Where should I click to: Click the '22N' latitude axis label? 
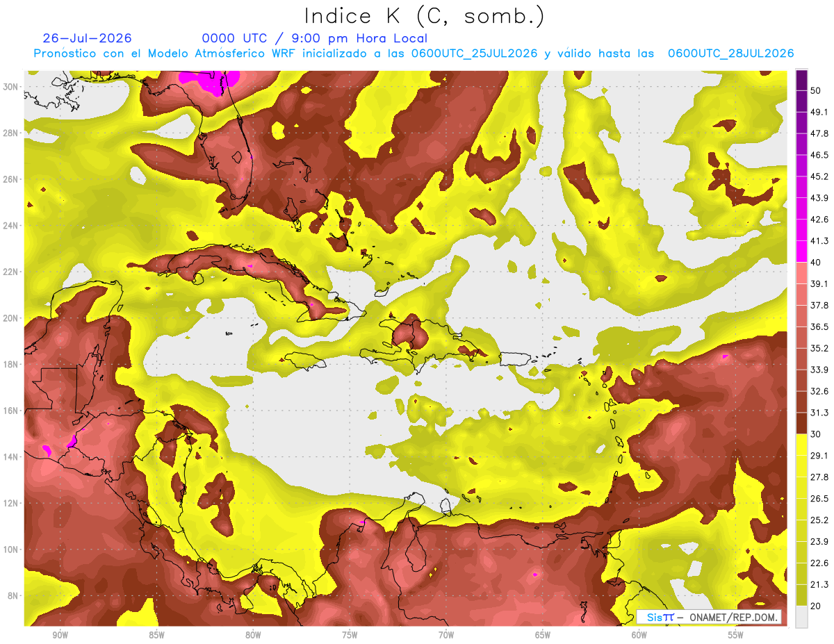point(10,272)
